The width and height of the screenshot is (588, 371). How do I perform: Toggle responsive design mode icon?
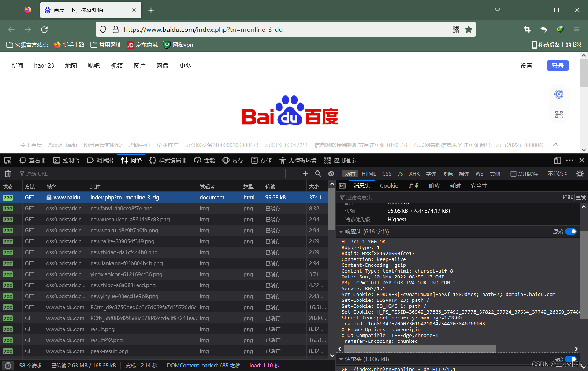coord(558,160)
